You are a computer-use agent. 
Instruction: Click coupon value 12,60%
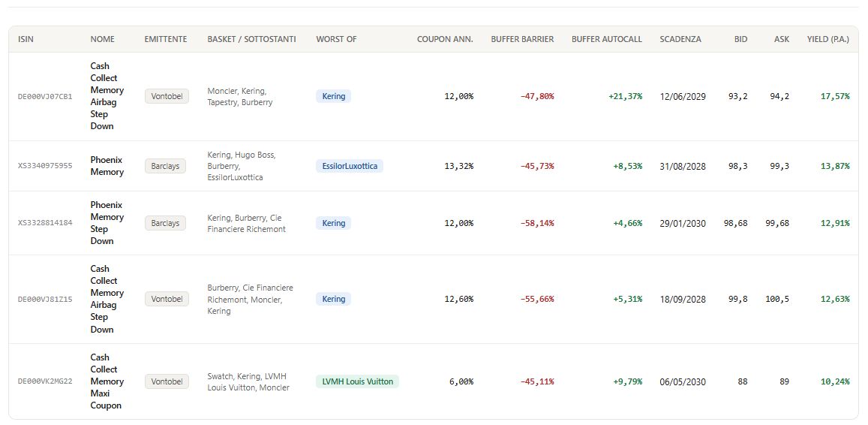click(x=459, y=299)
